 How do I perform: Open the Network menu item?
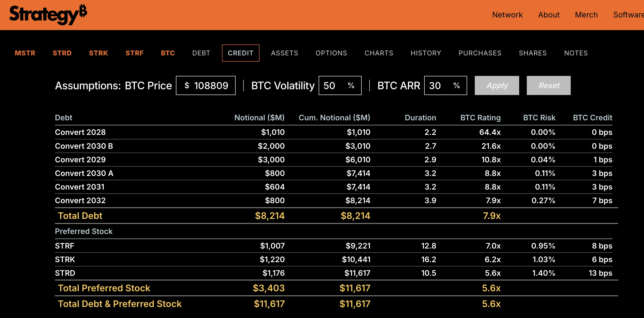[x=507, y=15]
